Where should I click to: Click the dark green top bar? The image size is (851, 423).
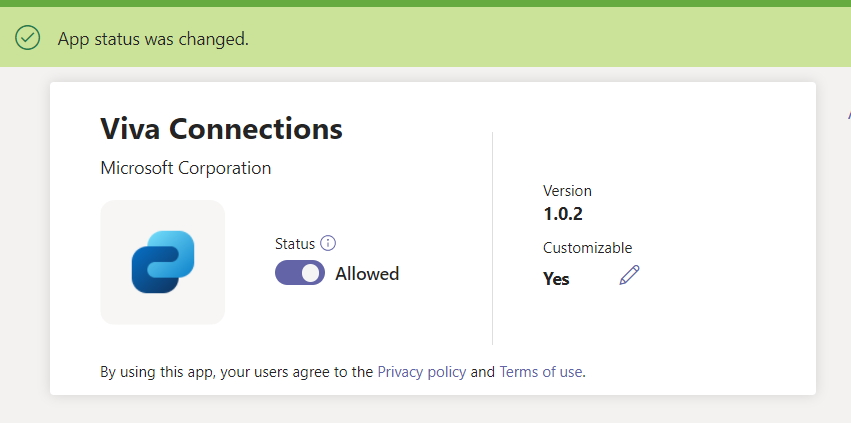point(426,3)
